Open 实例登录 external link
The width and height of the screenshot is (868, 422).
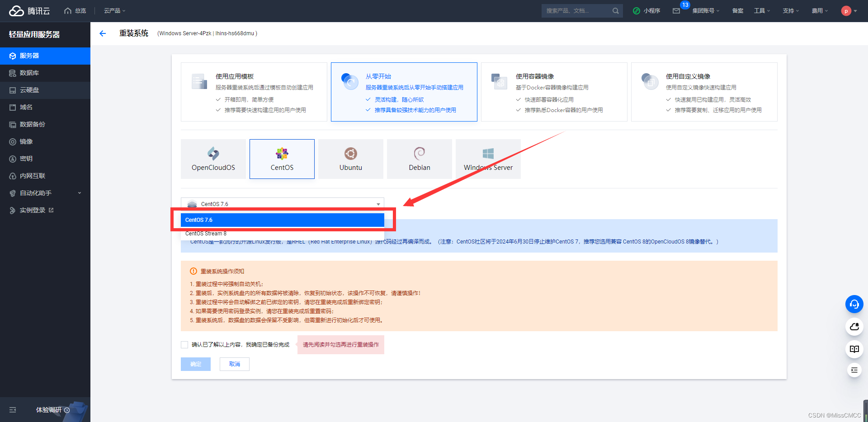45,211
